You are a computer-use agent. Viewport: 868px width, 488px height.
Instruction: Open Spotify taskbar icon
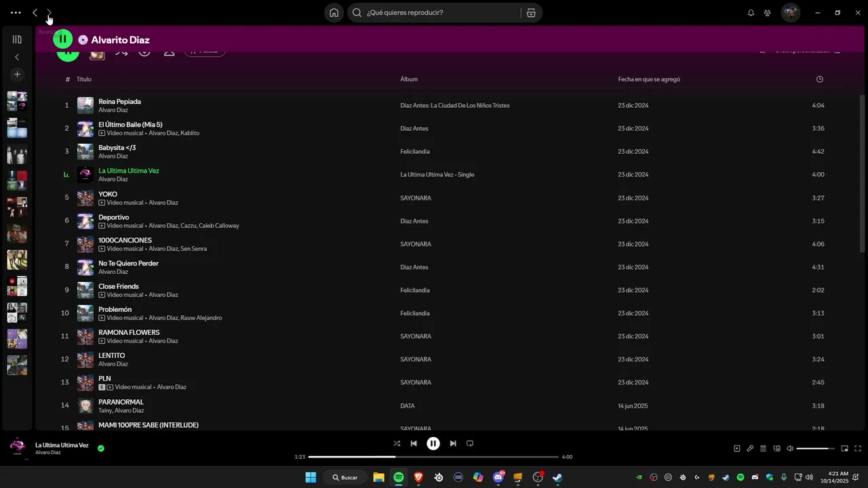coord(399,477)
